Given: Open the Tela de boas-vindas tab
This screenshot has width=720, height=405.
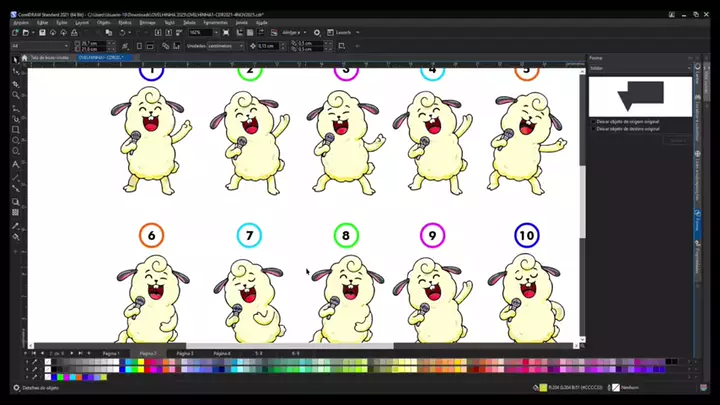Looking at the screenshot, I should click(x=48, y=58).
